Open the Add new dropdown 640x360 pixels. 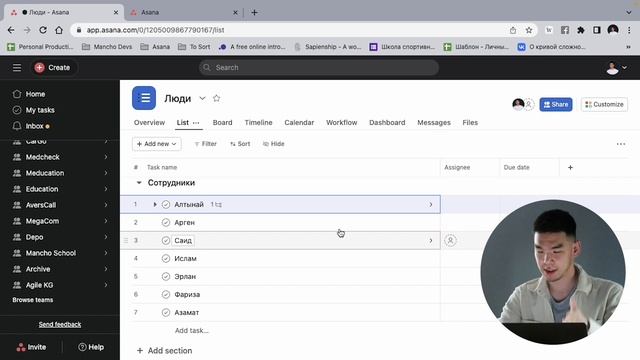pyautogui.click(x=157, y=144)
